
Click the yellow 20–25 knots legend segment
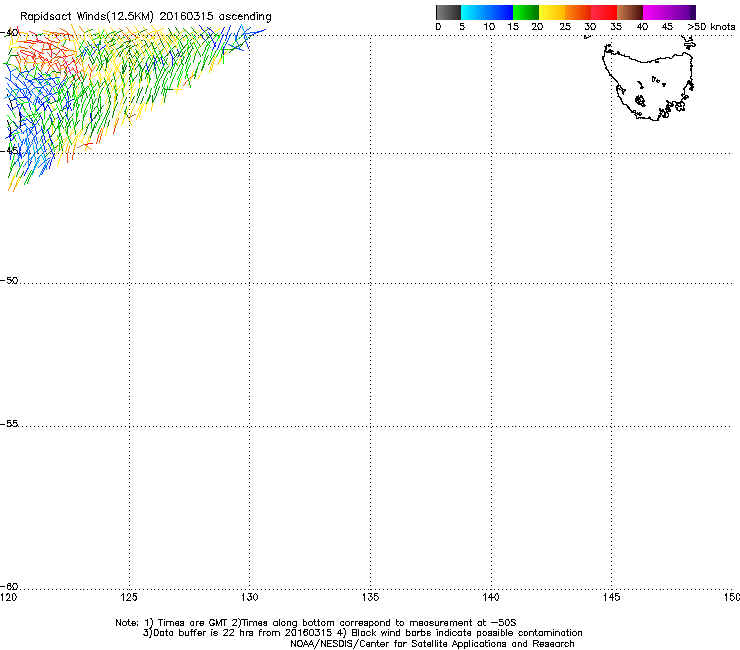click(552, 12)
